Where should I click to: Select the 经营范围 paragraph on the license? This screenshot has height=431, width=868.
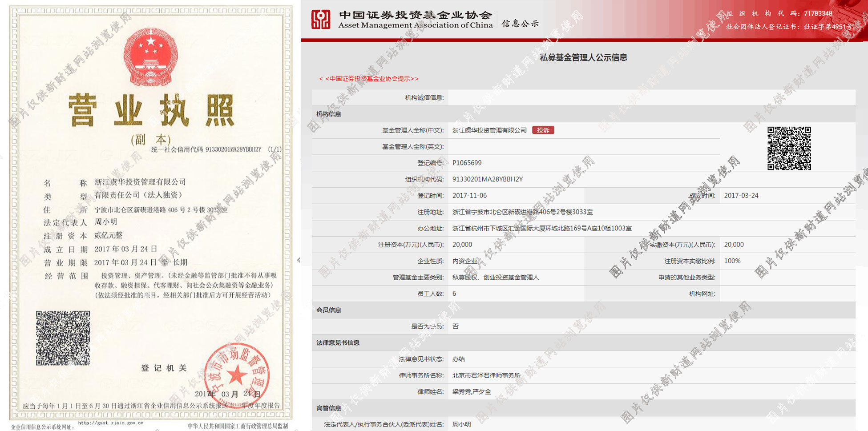[186, 285]
